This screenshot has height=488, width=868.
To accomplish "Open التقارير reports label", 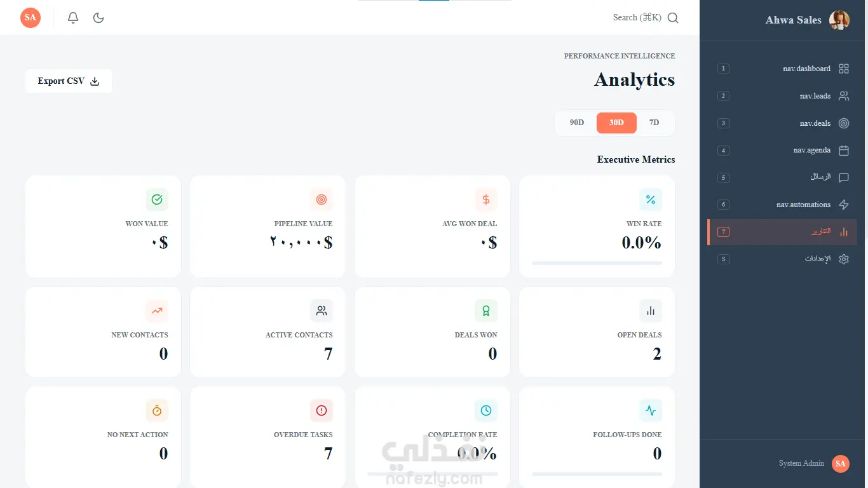I will click(x=821, y=232).
